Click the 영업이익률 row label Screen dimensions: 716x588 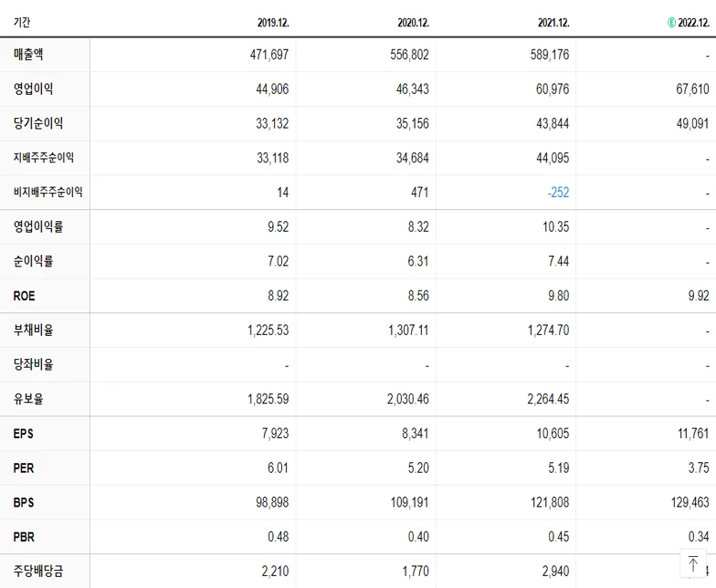pyautogui.click(x=38, y=226)
